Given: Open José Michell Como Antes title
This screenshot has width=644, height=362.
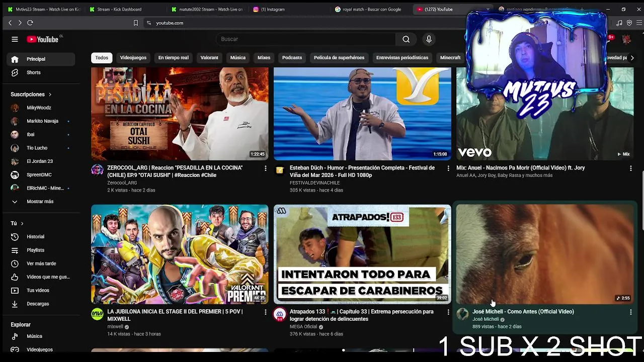Looking at the screenshot, I should pos(523,312).
